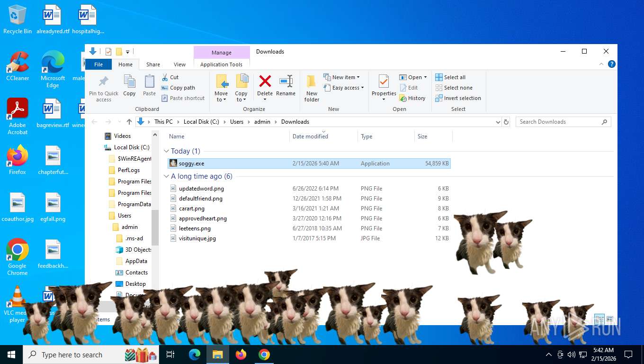Select visitunique.jpg file
Image resolution: width=644 pixels, height=364 pixels.
(309, 238)
